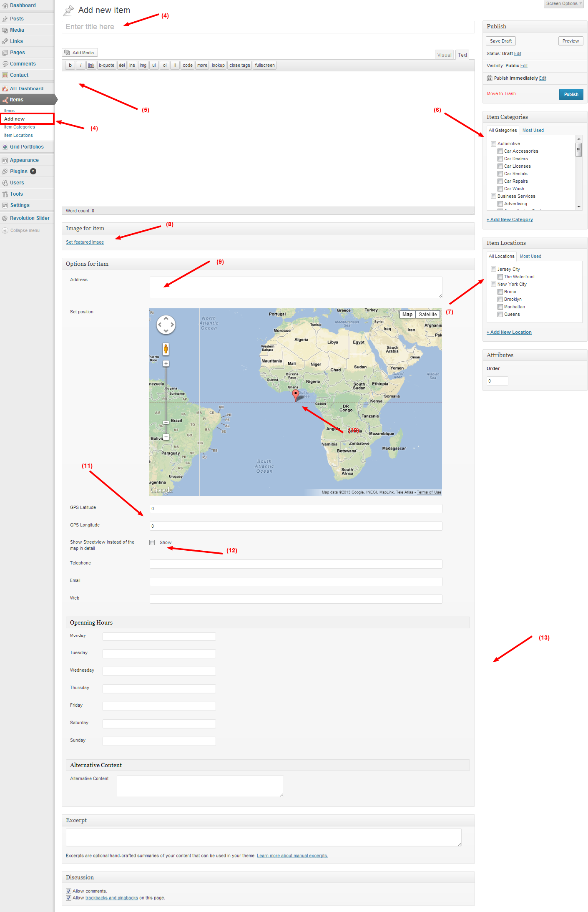588x912 pixels.
Task: Click the Street View pegman icon
Action: (x=166, y=349)
